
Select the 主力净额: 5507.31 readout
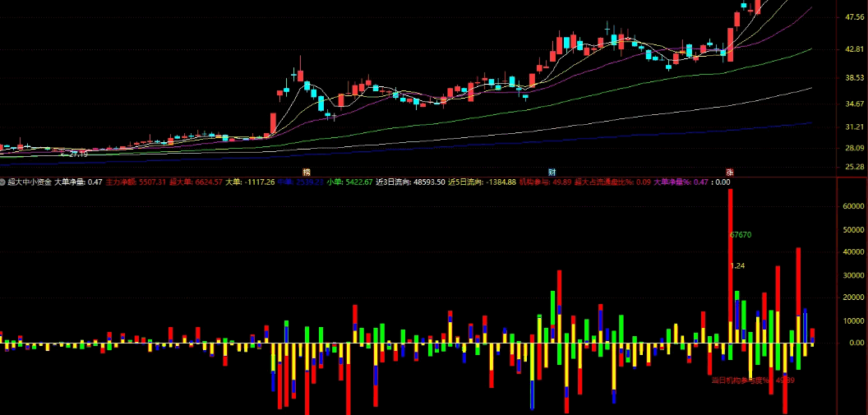click(x=136, y=182)
